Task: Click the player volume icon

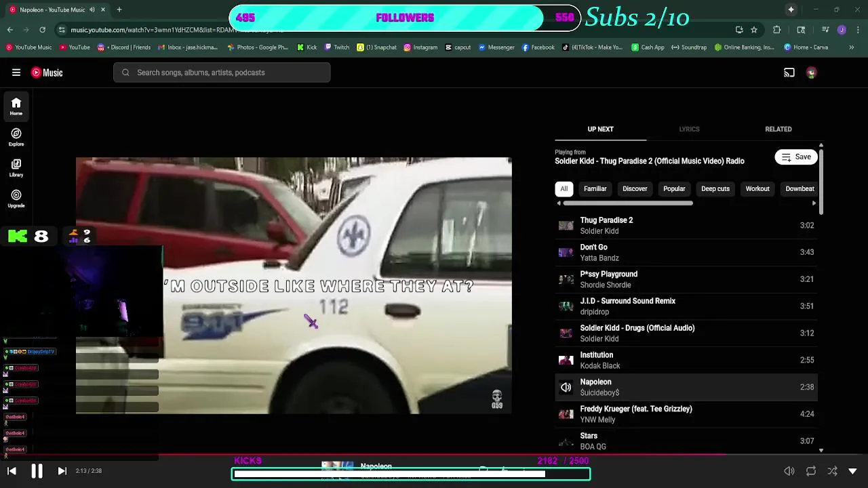Action: click(x=789, y=471)
